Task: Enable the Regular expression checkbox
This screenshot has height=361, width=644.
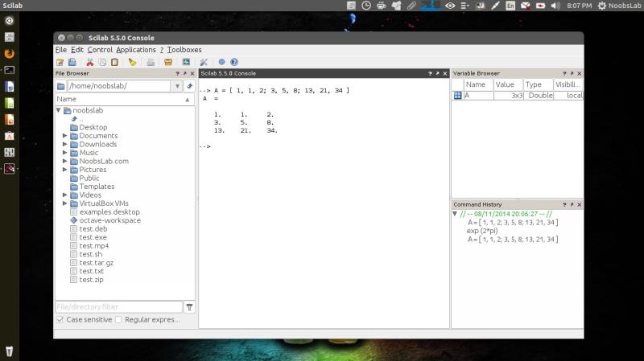Action: [x=118, y=319]
